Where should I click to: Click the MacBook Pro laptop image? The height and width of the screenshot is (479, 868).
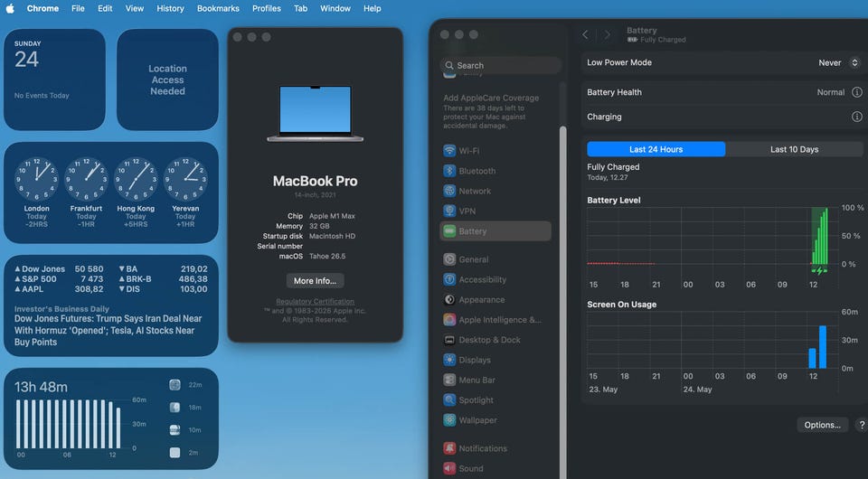[x=315, y=113]
